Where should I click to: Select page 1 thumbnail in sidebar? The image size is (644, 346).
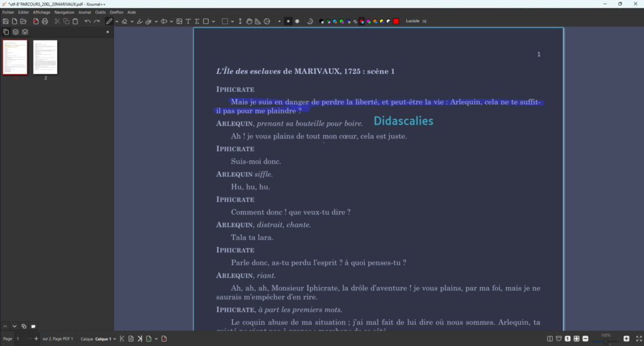(x=15, y=57)
